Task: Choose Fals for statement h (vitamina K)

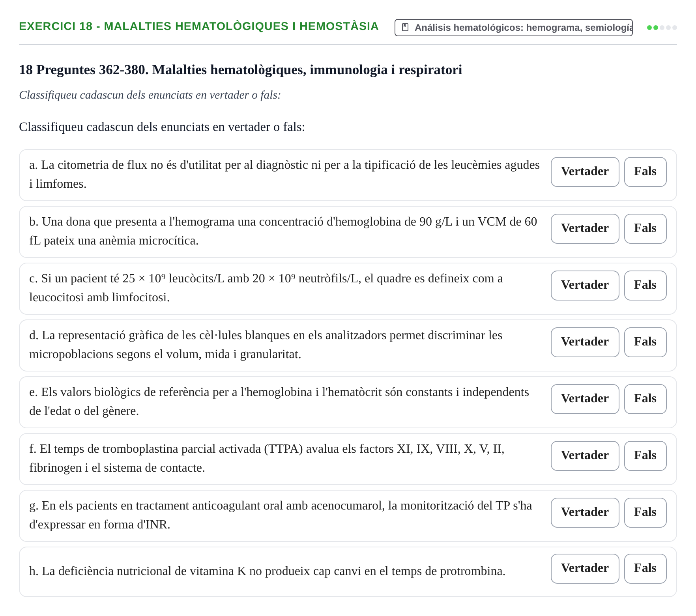Action: (645, 568)
